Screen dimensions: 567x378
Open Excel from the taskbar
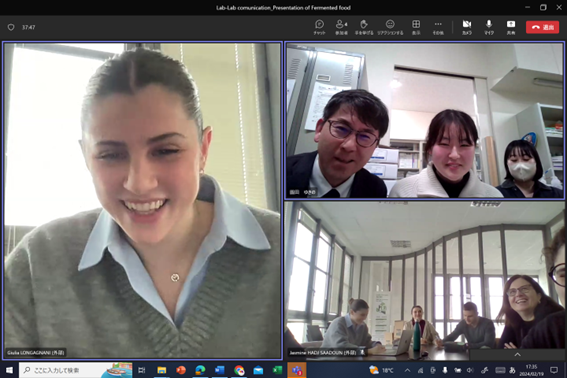277,370
